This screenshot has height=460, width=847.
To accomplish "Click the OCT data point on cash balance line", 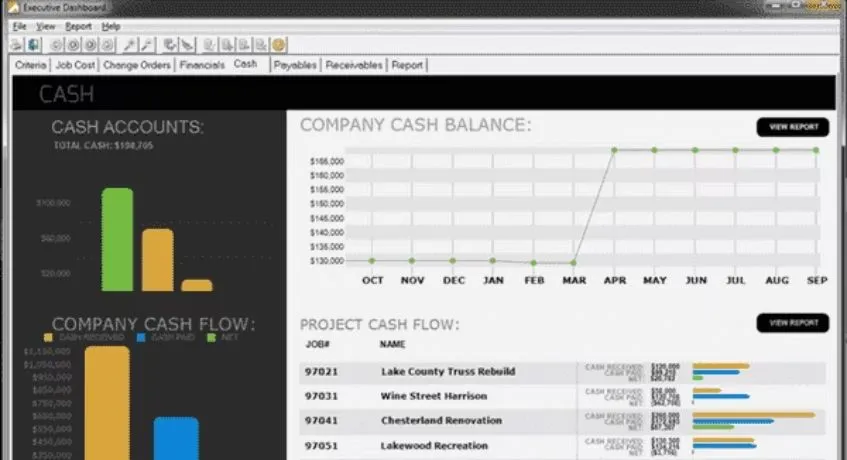I will [372, 261].
